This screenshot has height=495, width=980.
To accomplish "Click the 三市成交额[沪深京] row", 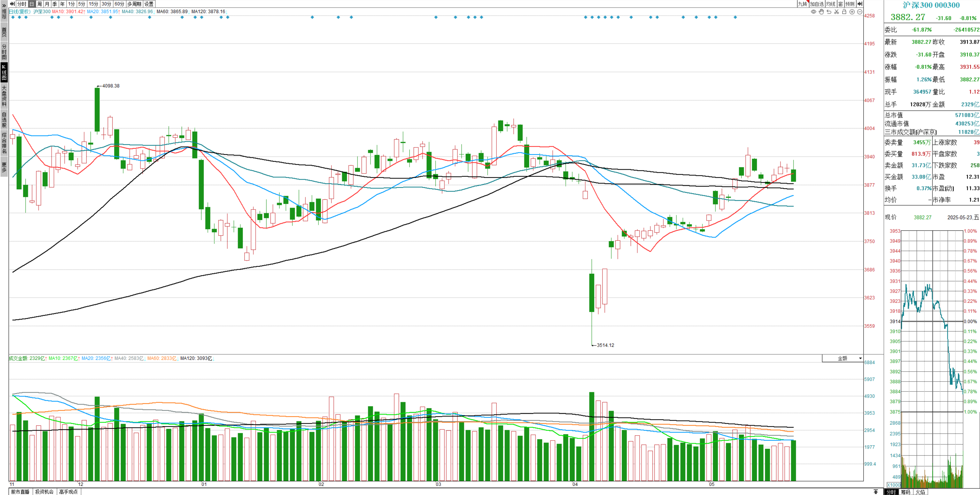I will pyautogui.click(x=932, y=132).
